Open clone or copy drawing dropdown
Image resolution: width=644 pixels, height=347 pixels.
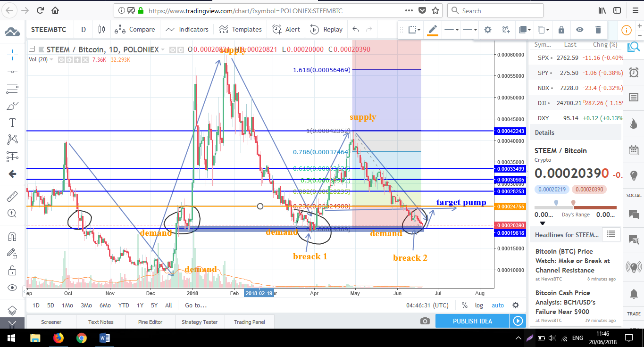tap(543, 30)
